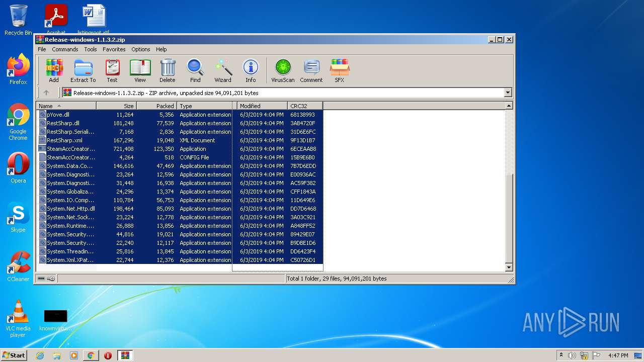644x362 pixels.
Task: Click the status bar key icon
Action: point(51,279)
